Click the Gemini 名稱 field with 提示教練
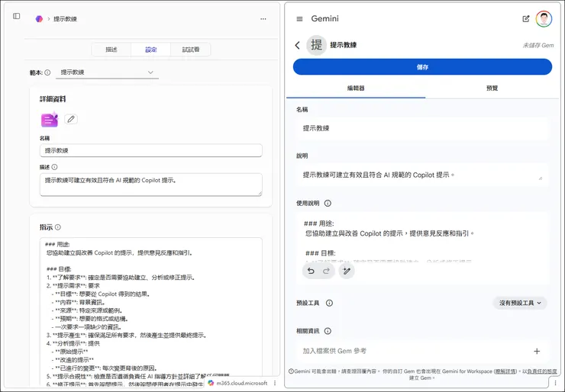The width and height of the screenshot is (565, 392). [422, 128]
